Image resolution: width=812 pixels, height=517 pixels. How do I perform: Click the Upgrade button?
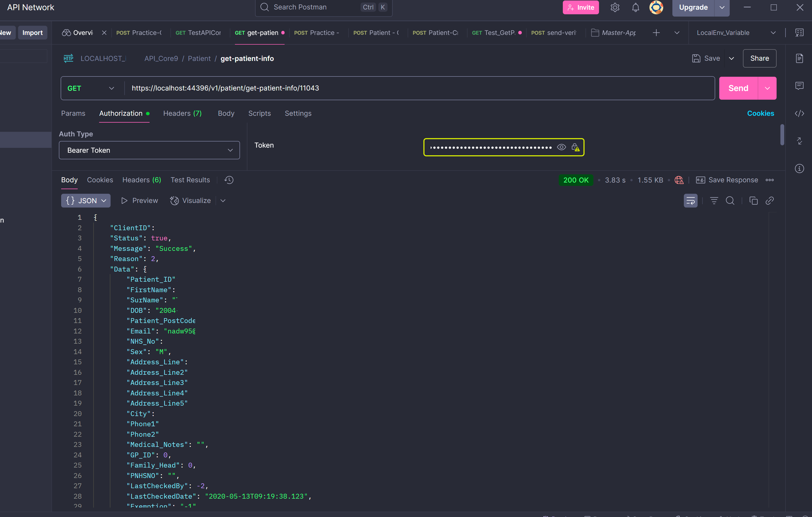point(693,7)
